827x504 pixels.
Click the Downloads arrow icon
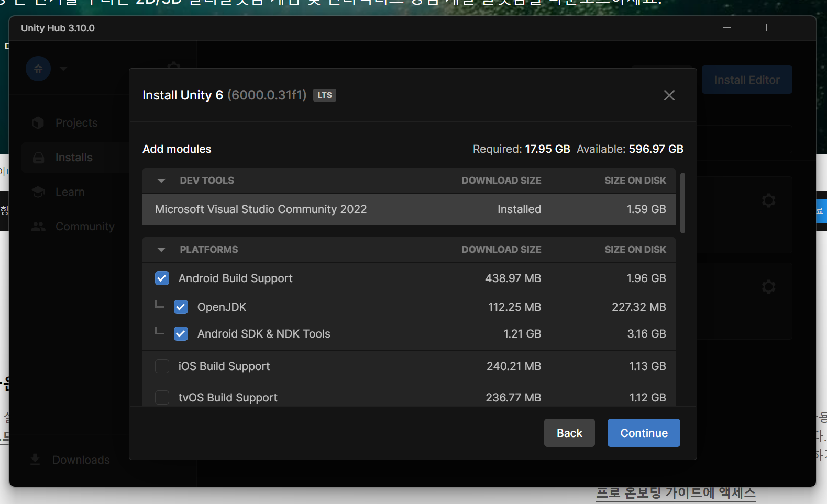coord(35,460)
